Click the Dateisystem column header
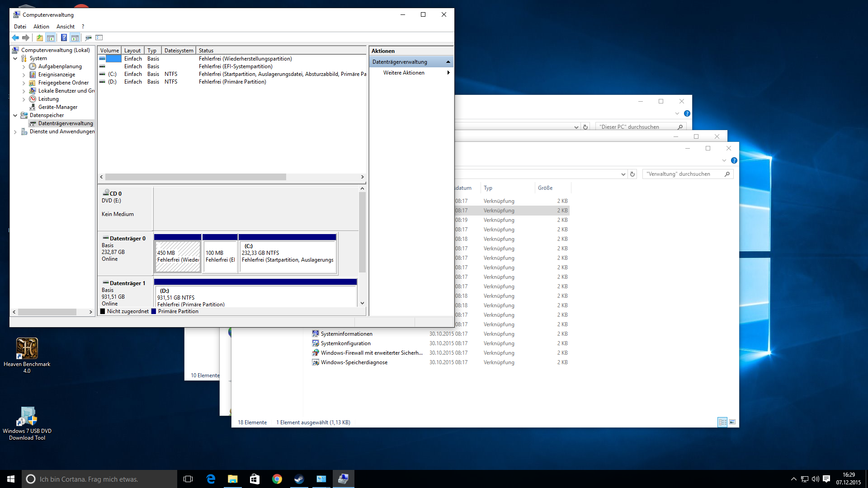868x488 pixels. coord(179,51)
